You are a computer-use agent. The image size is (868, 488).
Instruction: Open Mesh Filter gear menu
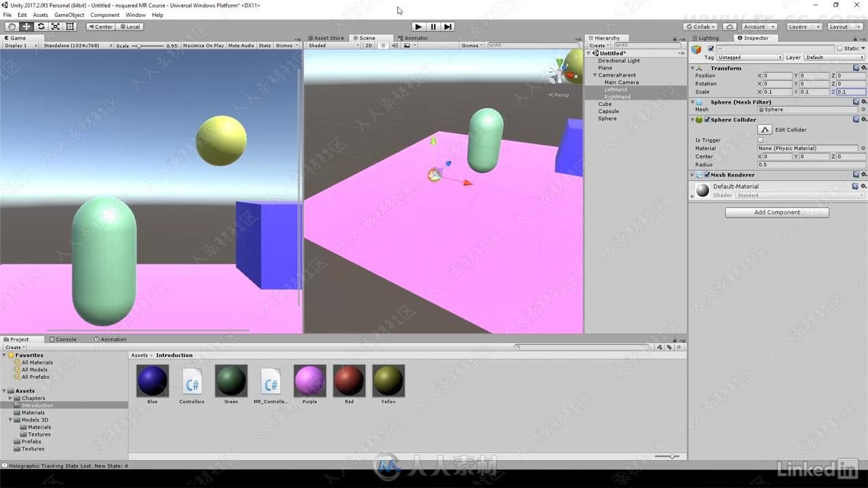click(863, 102)
